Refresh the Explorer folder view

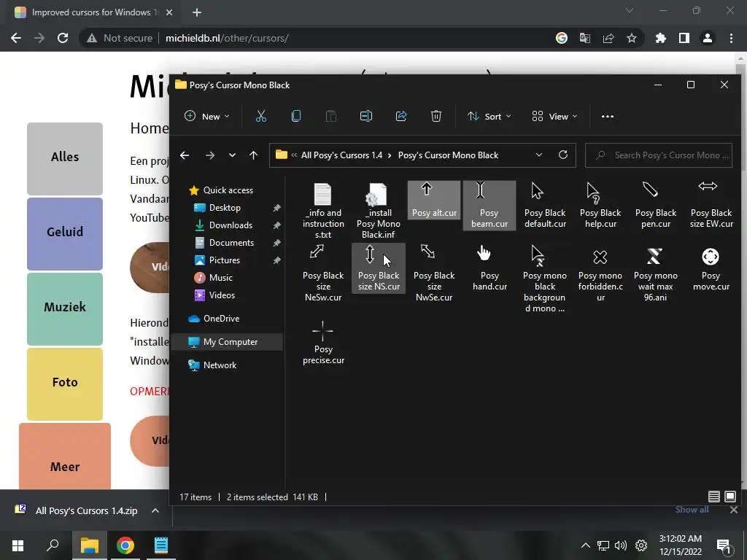563,155
